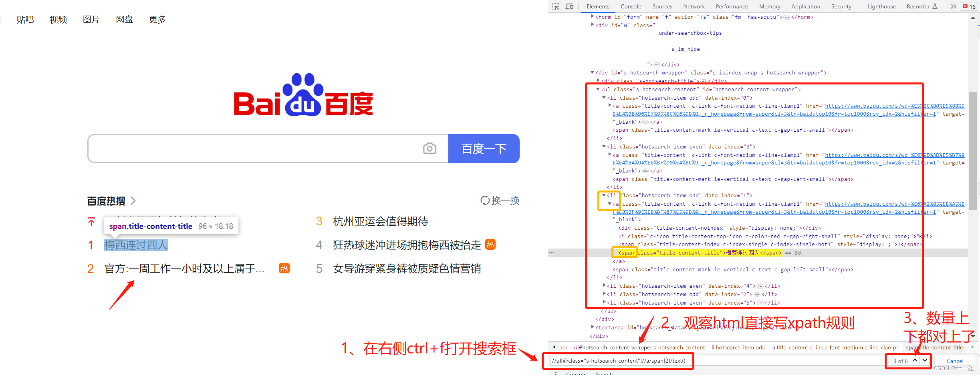Open the drawer three-dot menu at bottom
Image resolution: width=980 pixels, height=375 pixels.
point(556,373)
